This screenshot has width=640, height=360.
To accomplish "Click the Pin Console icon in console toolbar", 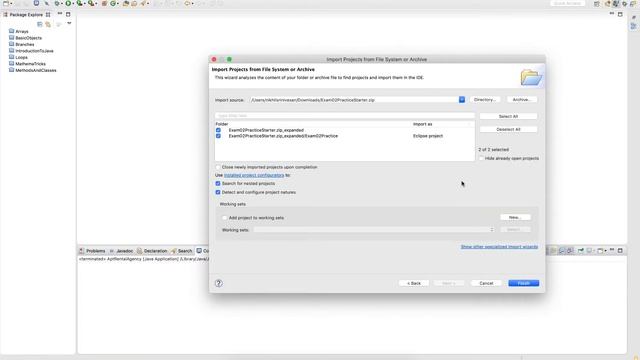I will coord(580,250).
